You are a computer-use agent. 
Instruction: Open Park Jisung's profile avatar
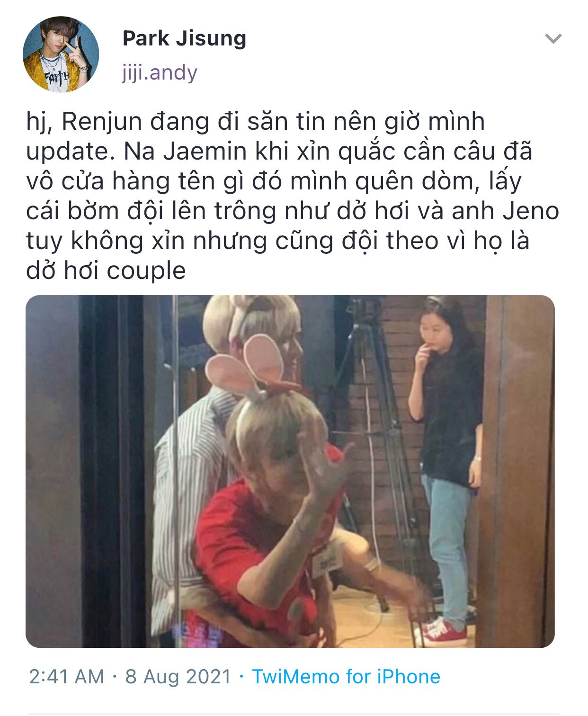tap(61, 54)
